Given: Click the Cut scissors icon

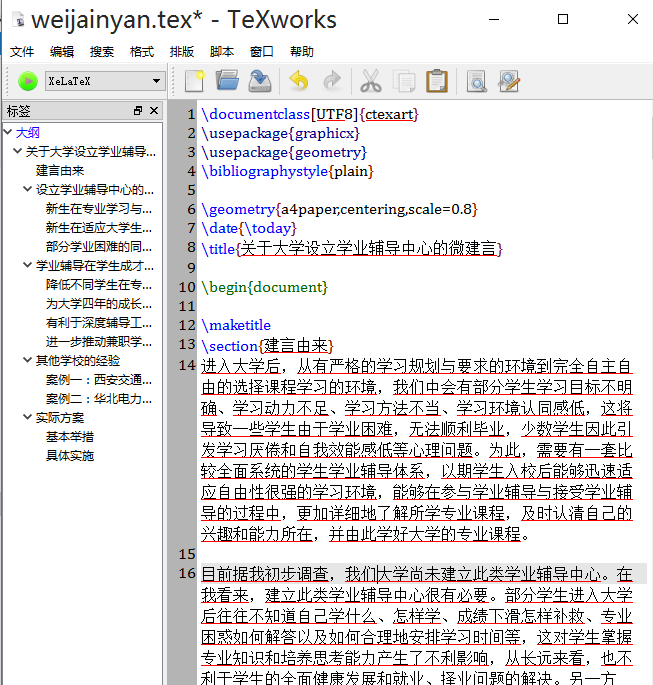Looking at the screenshot, I should (x=371, y=81).
